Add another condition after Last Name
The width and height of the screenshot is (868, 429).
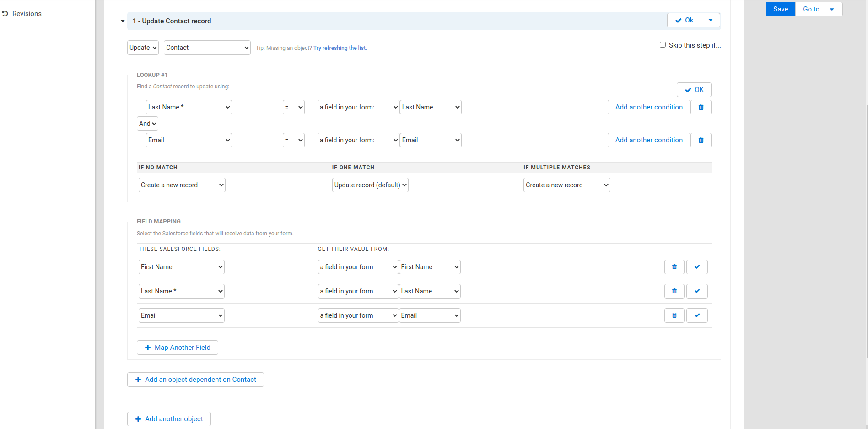pos(649,107)
